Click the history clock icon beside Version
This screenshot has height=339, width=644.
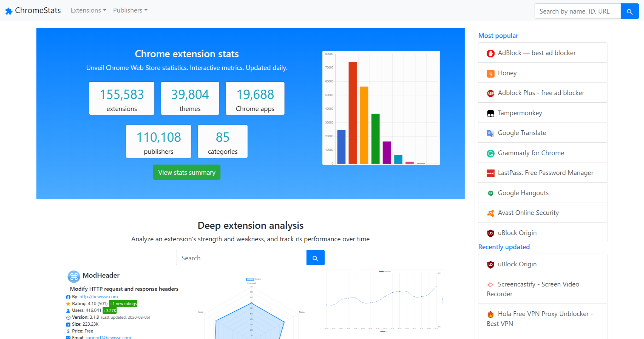point(68,318)
